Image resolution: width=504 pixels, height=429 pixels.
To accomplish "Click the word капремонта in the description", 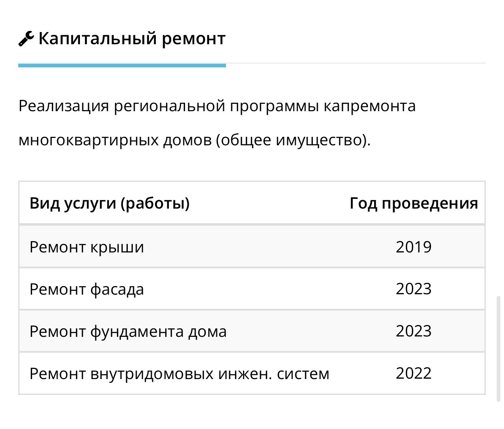I will [x=369, y=106].
